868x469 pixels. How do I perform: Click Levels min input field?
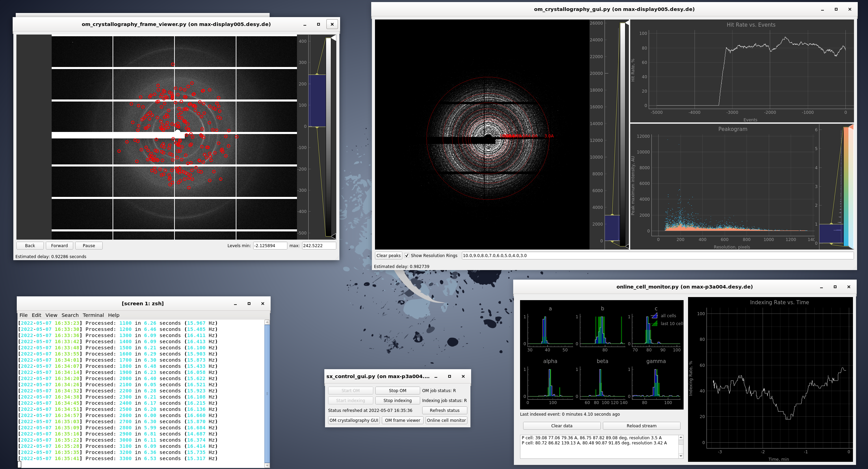point(270,245)
